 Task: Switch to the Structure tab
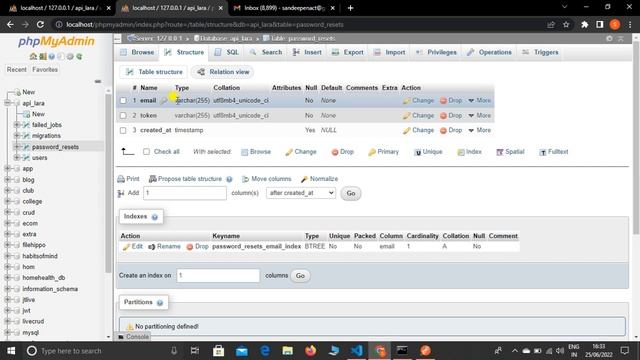click(184, 52)
